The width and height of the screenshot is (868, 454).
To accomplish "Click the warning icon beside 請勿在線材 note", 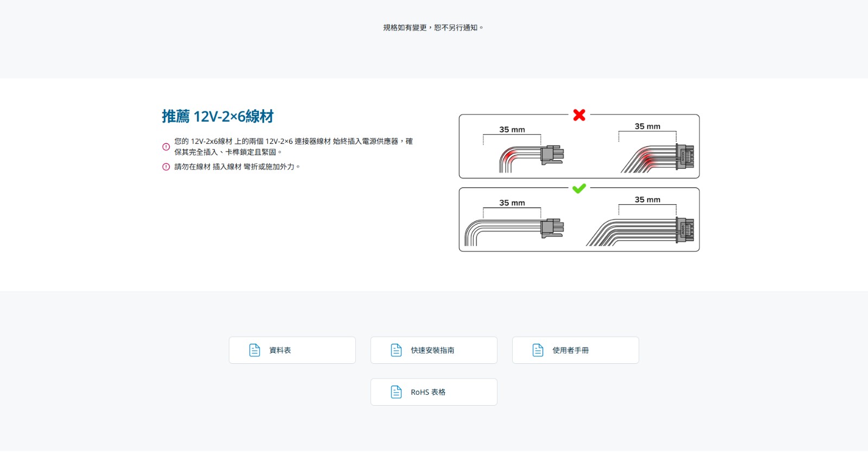I will [166, 167].
